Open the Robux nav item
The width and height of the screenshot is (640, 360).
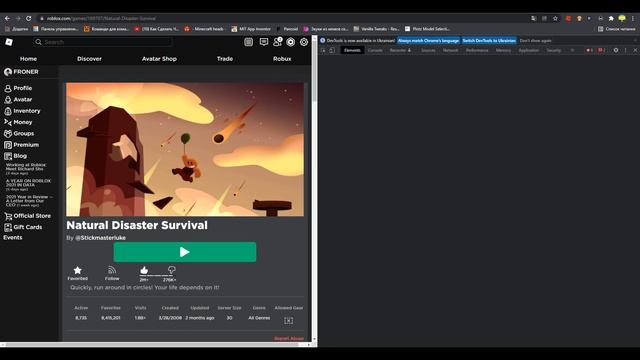(282, 59)
